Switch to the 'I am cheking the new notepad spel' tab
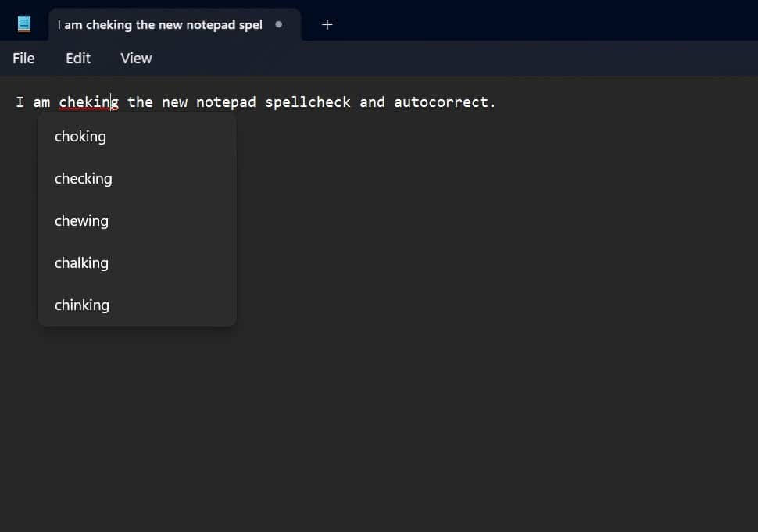Image resolution: width=758 pixels, height=532 pixels. (x=159, y=24)
